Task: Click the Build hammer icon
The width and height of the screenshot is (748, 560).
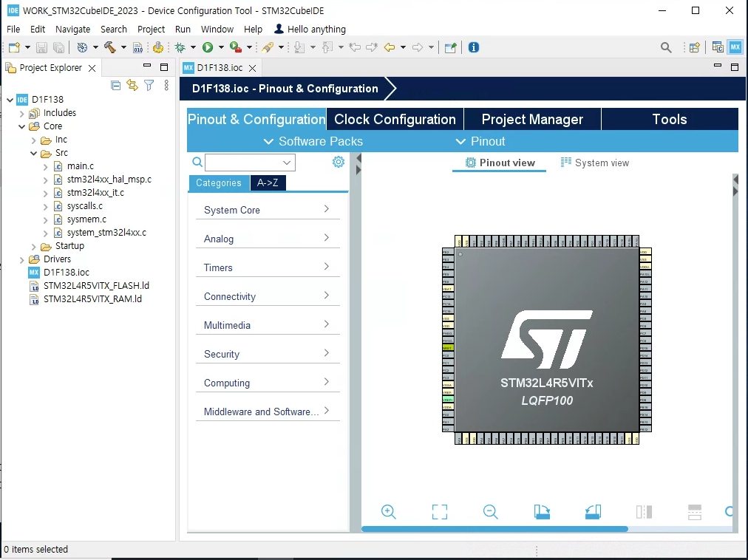Action: click(x=109, y=47)
